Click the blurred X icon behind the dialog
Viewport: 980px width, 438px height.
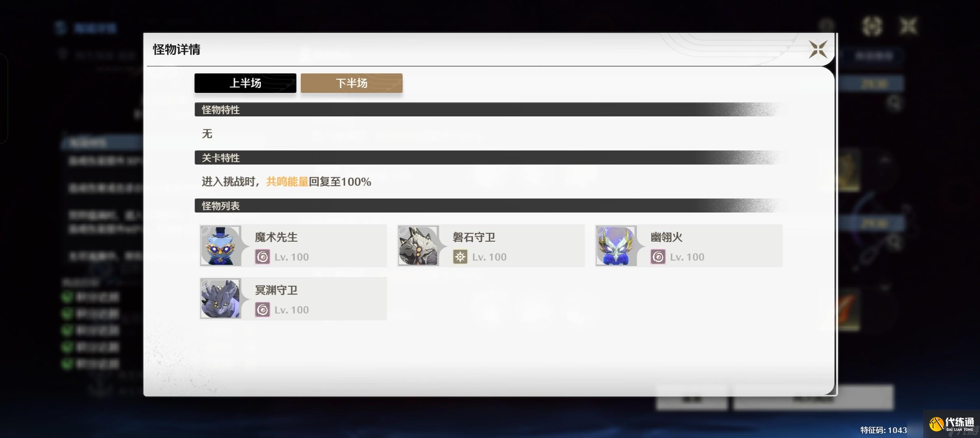tap(908, 27)
